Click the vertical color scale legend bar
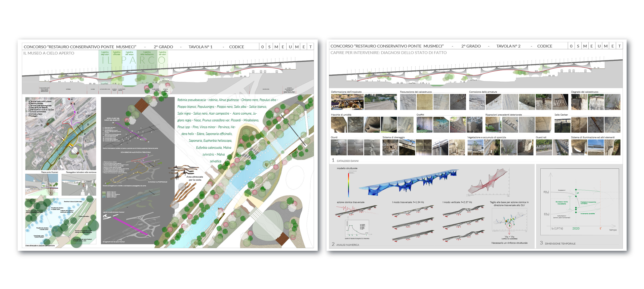Viewport: 644px width, 289px height. (349, 184)
